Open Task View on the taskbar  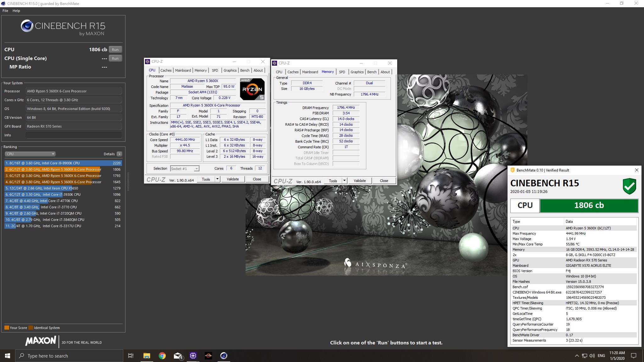tap(131, 356)
